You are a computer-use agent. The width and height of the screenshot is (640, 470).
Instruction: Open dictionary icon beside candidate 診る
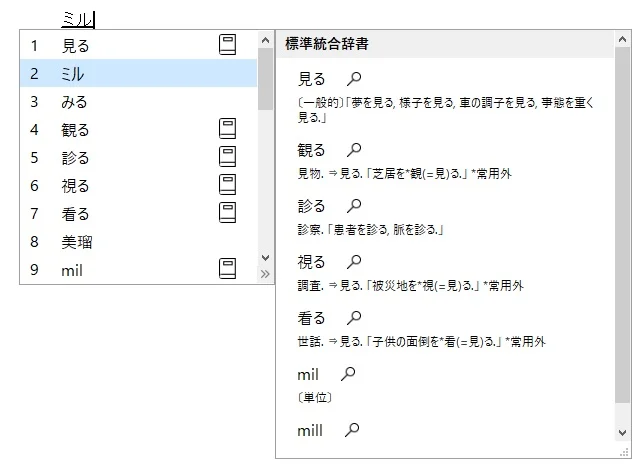(227, 157)
